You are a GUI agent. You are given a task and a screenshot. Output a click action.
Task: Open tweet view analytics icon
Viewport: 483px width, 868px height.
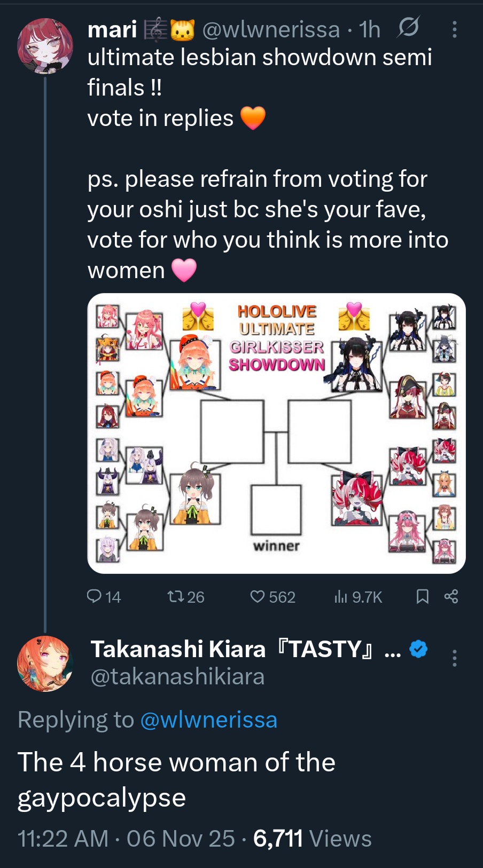[341, 596]
